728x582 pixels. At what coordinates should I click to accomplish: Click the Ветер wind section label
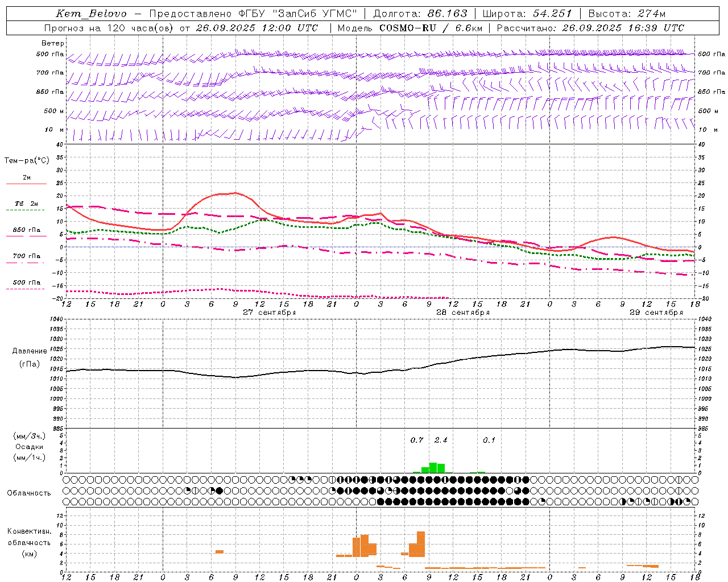53,43
